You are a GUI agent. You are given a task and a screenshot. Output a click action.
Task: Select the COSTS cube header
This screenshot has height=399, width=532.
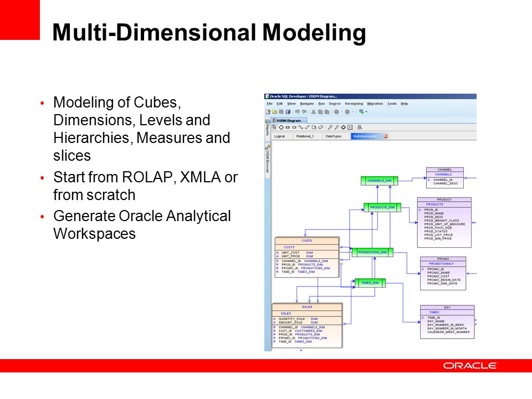306,241
